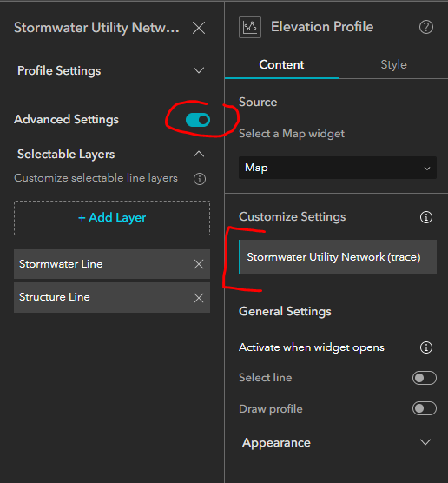
Task: Close the Stormwater Utility Network panel
Action: coord(199,28)
